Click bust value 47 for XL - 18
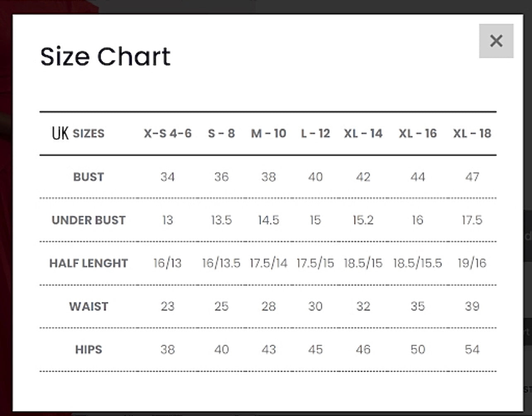532x416 pixels. [472, 177]
